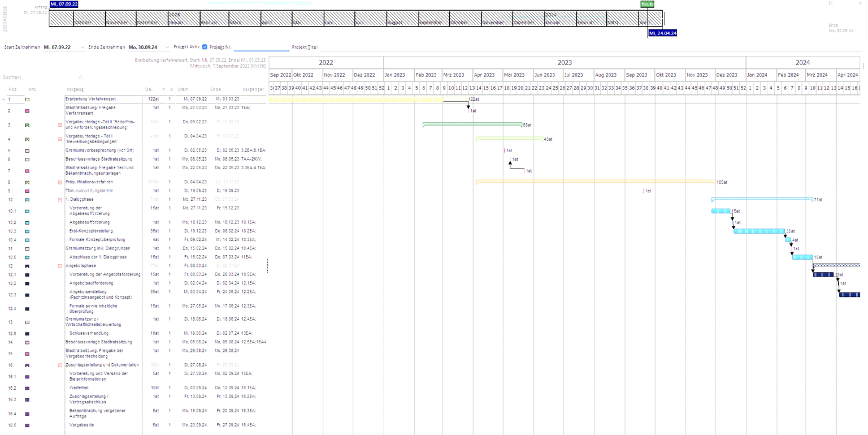The height and width of the screenshot is (435, 868).
Task: Open the Ende Zeitrahmen date dropdown
Action: (167, 48)
